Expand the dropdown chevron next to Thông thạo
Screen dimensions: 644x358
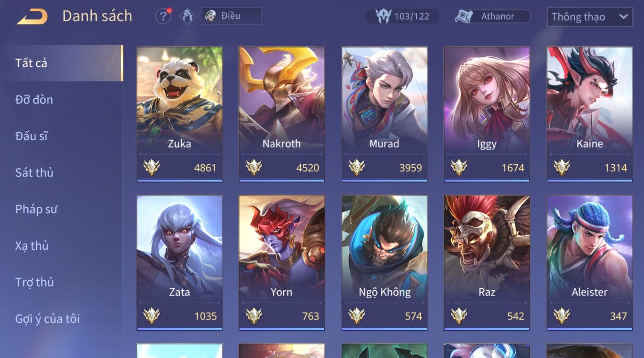[x=623, y=17]
